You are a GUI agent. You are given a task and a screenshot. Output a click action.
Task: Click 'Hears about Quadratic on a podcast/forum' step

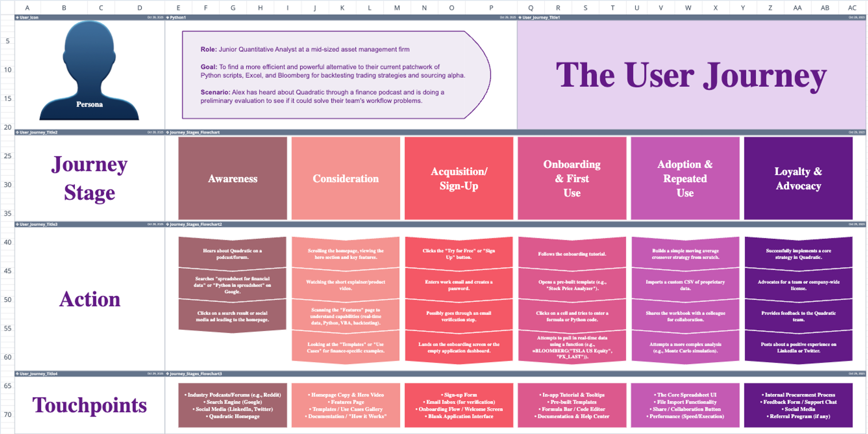[x=233, y=254]
